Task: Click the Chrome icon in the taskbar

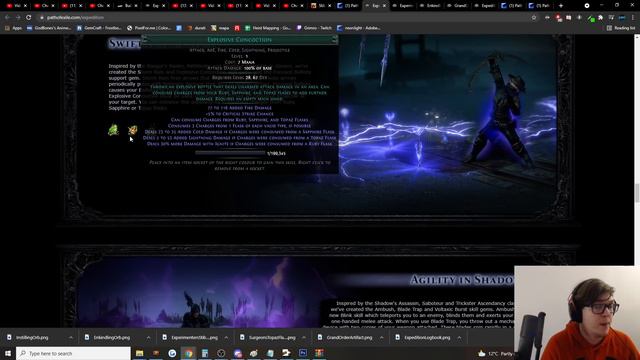Action: [x=189, y=353]
